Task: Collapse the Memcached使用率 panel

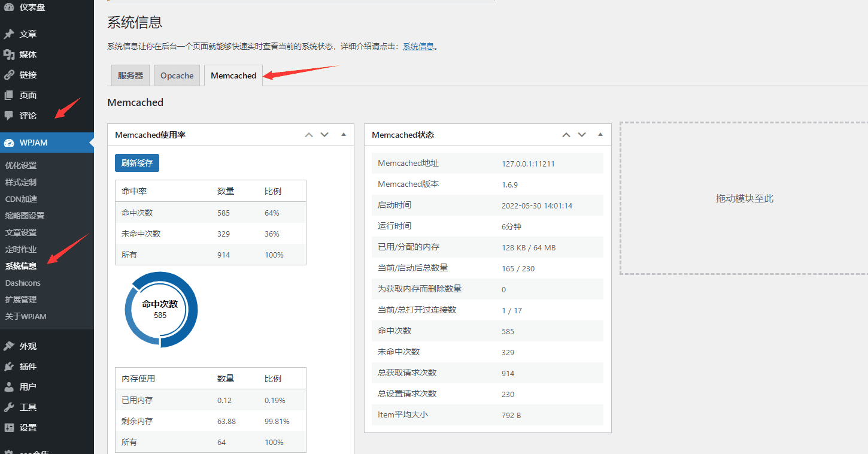Action: tap(344, 135)
